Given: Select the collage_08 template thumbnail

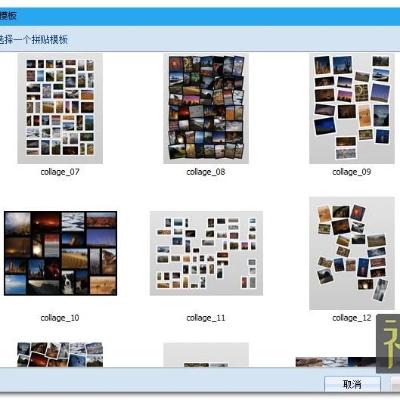Looking at the screenshot, I should click(x=206, y=108).
